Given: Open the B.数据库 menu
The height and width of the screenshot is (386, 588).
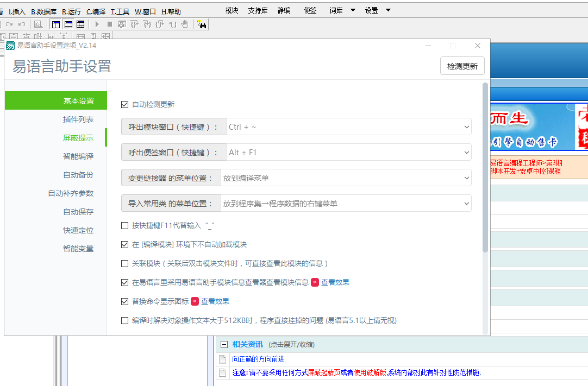Looking at the screenshot, I should point(44,11).
